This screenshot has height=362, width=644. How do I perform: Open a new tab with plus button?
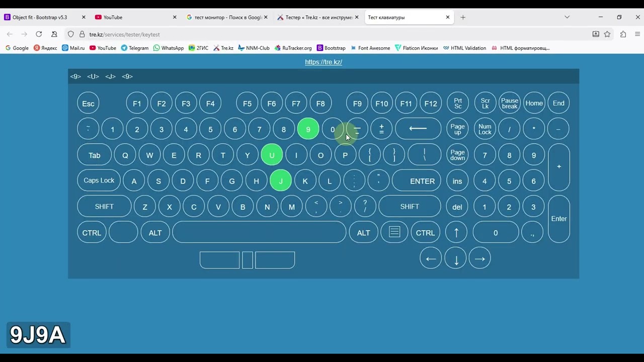point(463,17)
